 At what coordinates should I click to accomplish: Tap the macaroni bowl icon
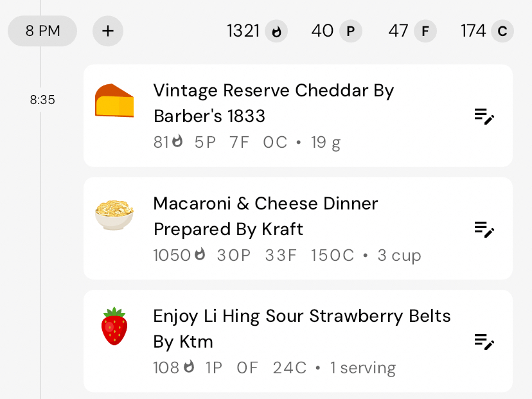click(114, 214)
